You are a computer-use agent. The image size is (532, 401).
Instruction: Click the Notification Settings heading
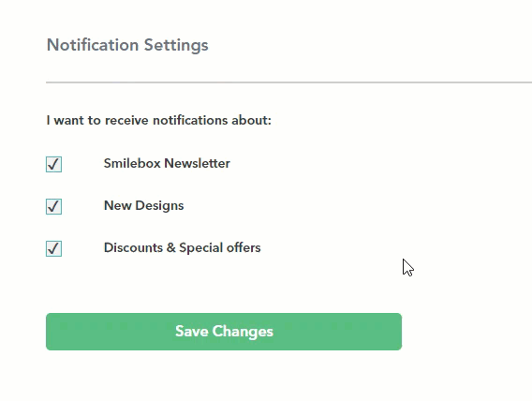click(x=127, y=45)
